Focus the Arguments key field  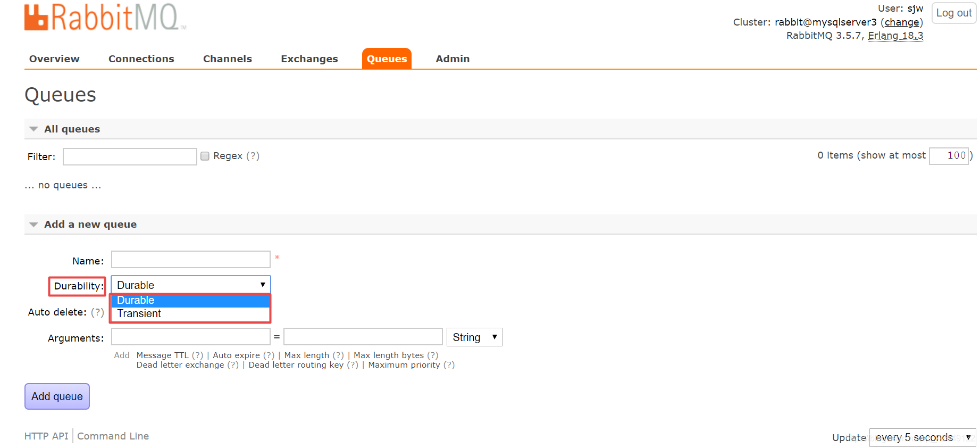(x=191, y=337)
